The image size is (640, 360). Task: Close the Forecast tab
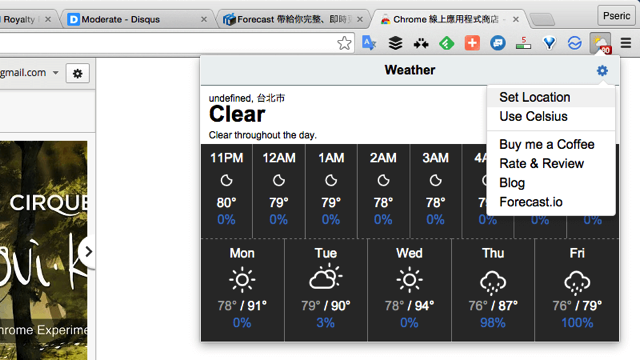click(360, 19)
